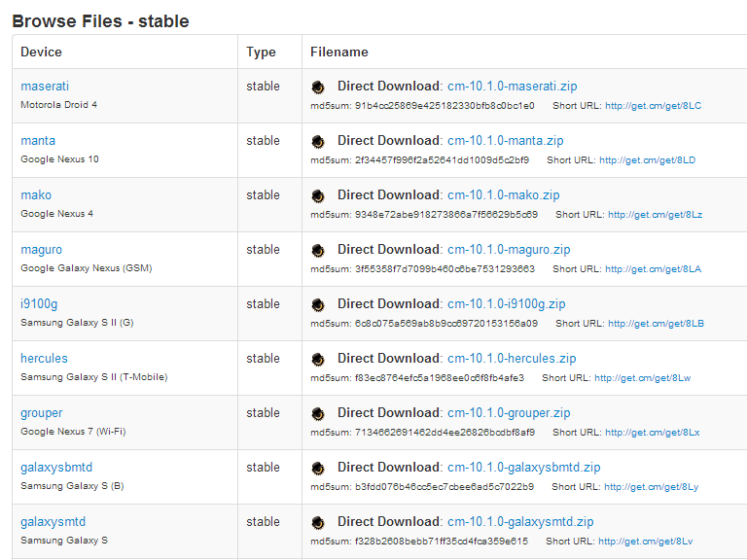The height and width of the screenshot is (560, 747).
Task: Select the hercules device link
Action: click(44, 359)
